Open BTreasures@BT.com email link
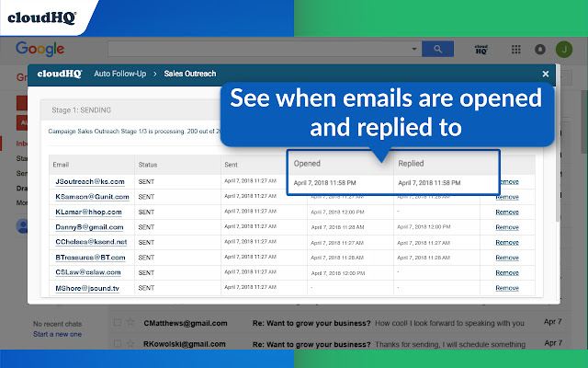Image resolution: width=588 pixels, height=368 pixels. [90, 258]
